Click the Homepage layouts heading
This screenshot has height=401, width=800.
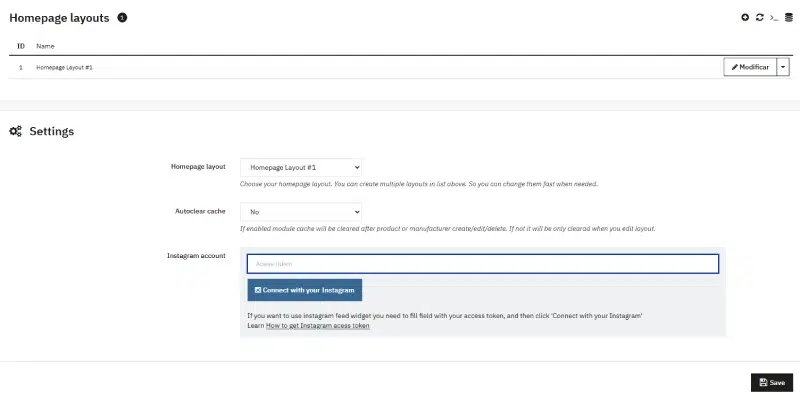tap(59, 18)
